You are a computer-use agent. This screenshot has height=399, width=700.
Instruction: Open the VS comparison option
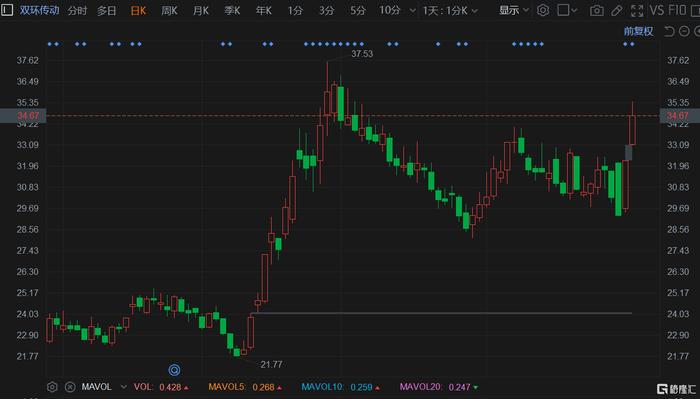(x=657, y=10)
